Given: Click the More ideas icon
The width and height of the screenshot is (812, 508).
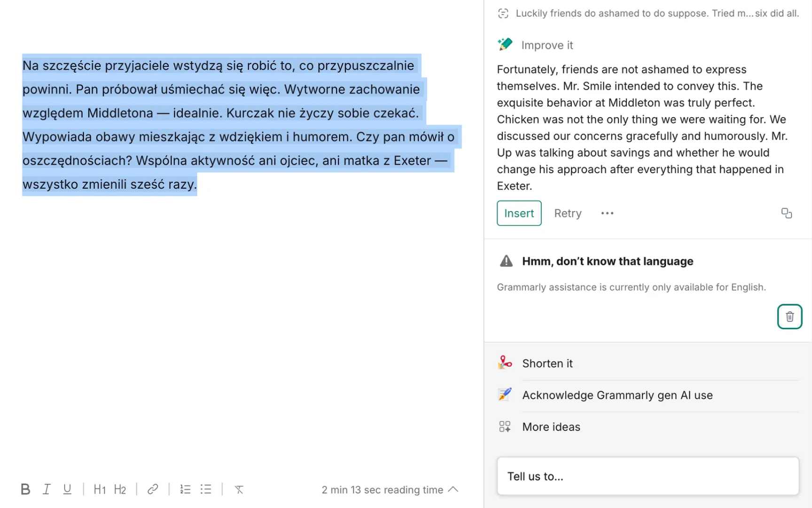Looking at the screenshot, I should (505, 427).
